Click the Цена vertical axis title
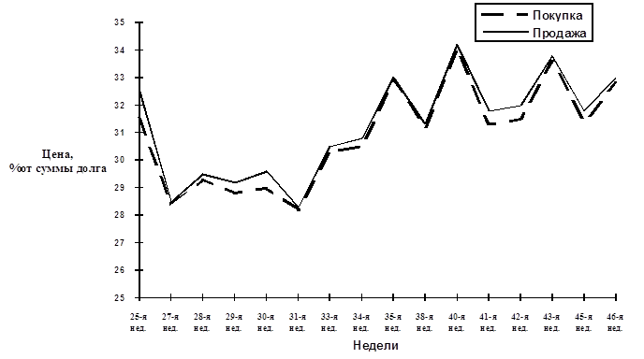Screen dimensions: 644x359 pyautogui.click(x=58, y=161)
